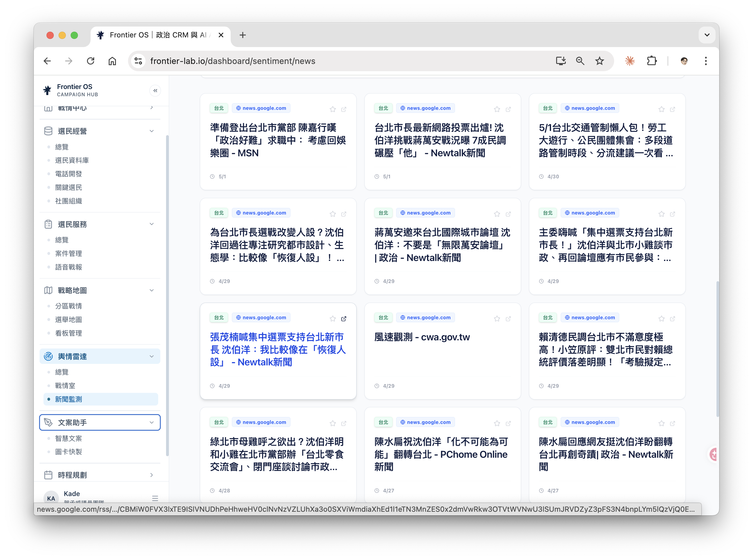Open the tab search dropdown arrow

[x=707, y=35]
